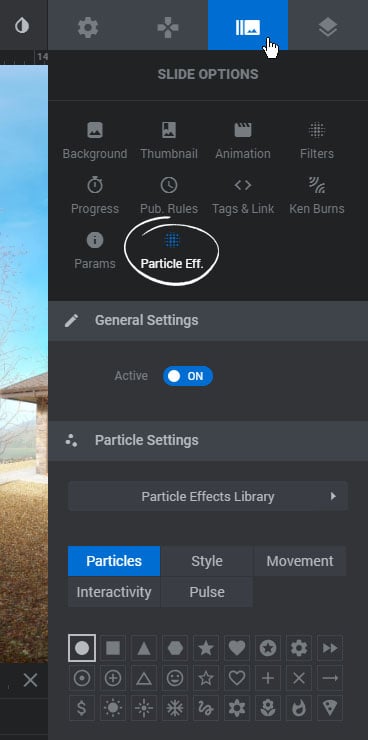Open the Filters option

point(317,141)
